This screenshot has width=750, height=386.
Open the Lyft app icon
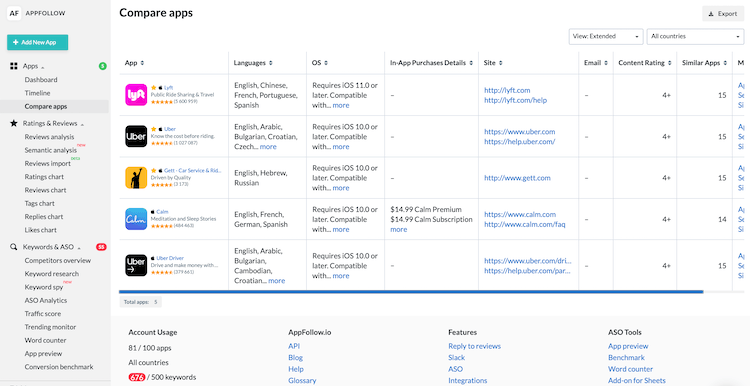(x=136, y=95)
